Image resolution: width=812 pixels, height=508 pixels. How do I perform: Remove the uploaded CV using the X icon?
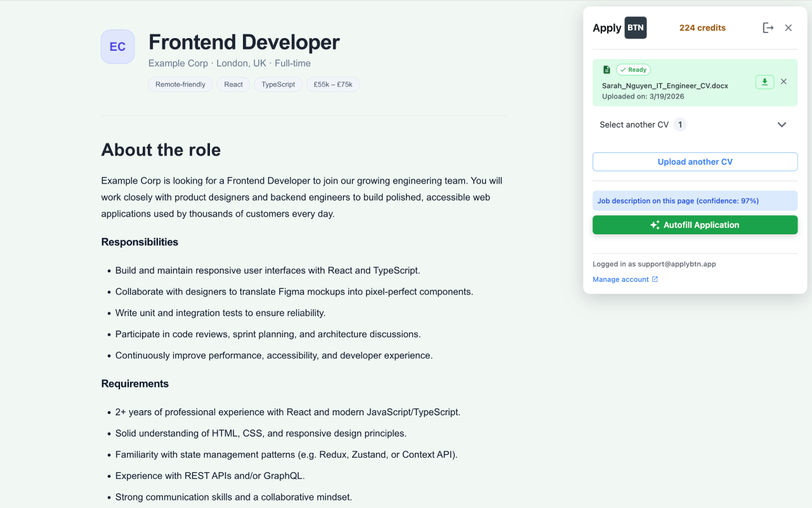(x=783, y=82)
